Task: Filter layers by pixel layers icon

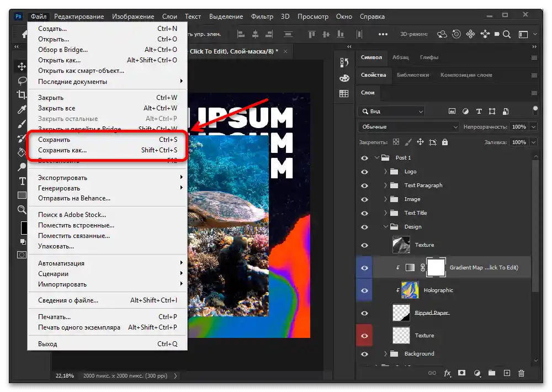Action: point(452,112)
